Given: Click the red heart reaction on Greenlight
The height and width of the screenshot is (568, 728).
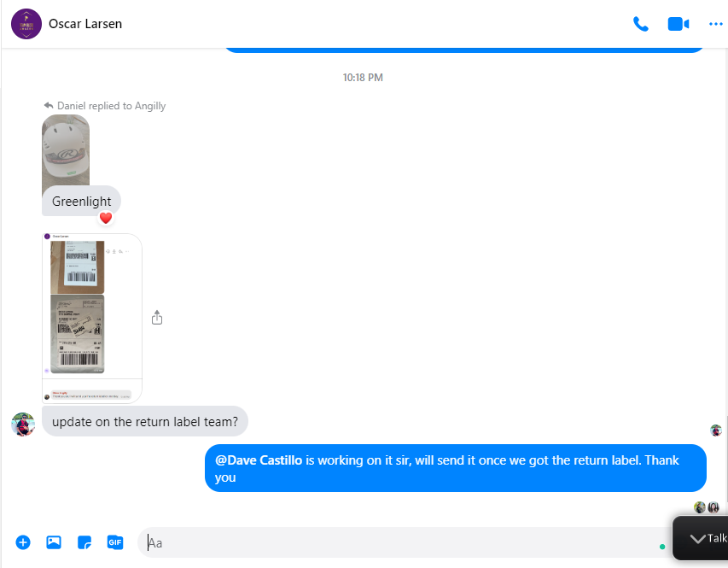Looking at the screenshot, I should pyautogui.click(x=106, y=218).
